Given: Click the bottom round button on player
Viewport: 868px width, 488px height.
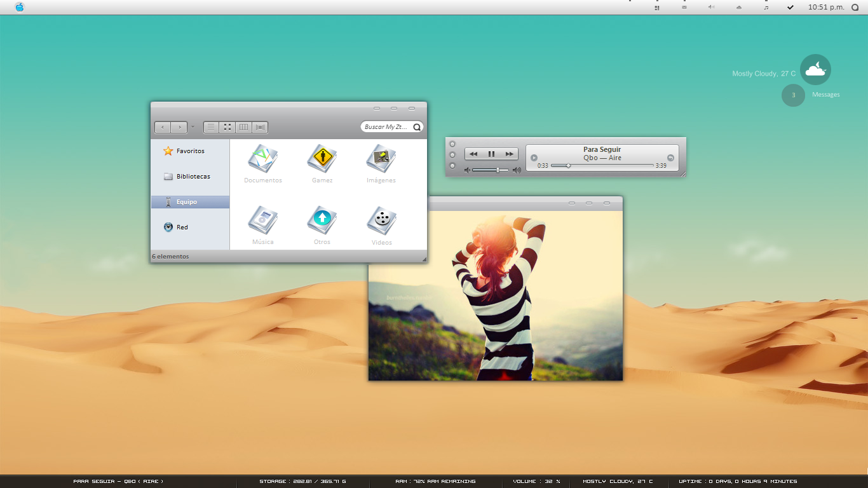Looking at the screenshot, I should 452,166.
